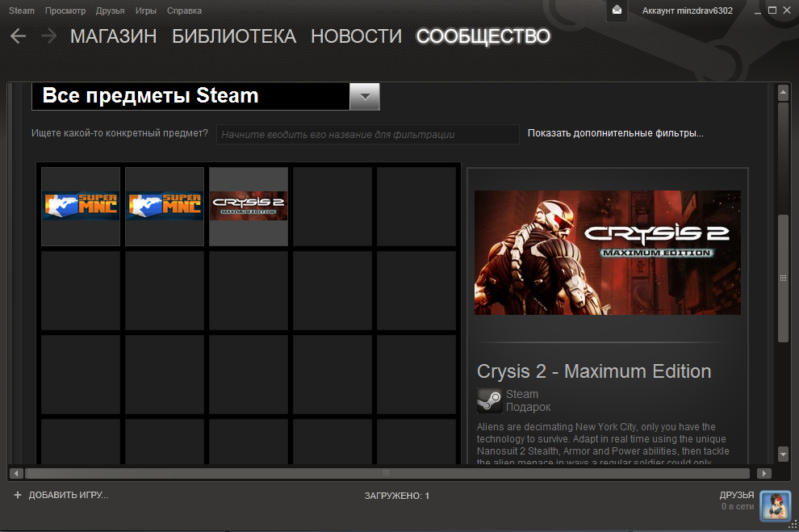Switch to the НОВОСТИ tab
The width and height of the screenshot is (799, 532).
tap(356, 36)
